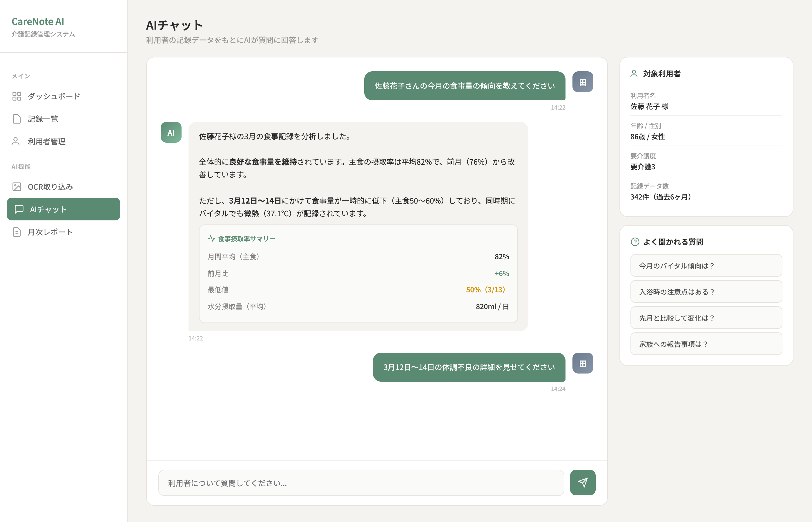Click the AIチャット page title

click(174, 25)
